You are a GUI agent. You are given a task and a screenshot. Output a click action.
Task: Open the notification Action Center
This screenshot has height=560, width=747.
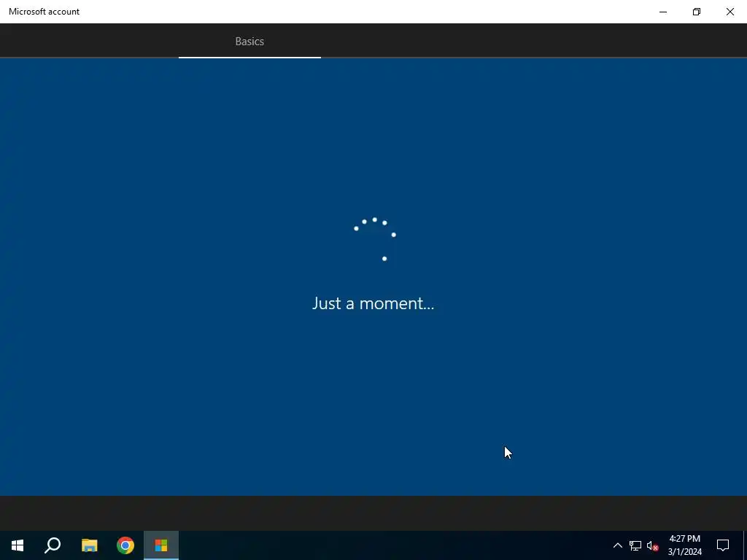(723, 545)
